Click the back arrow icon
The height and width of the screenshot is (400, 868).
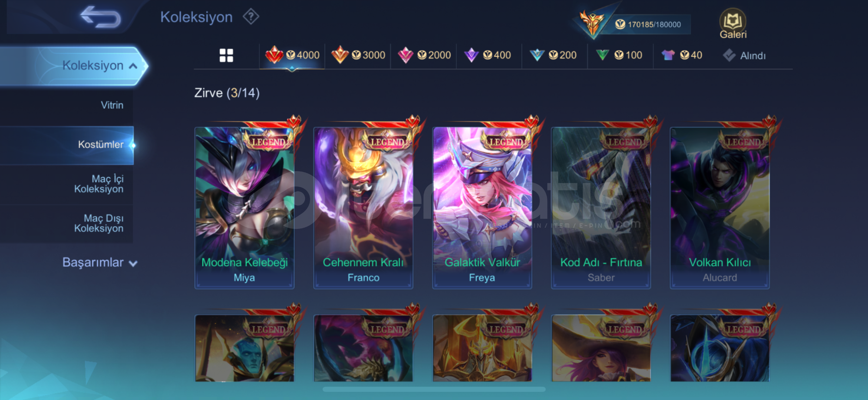click(x=100, y=17)
